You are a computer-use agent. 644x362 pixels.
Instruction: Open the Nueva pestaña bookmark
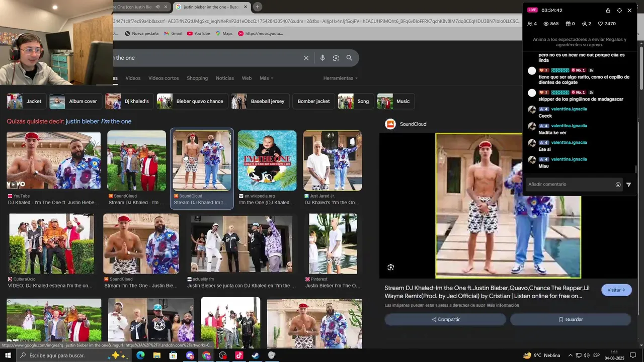click(x=142, y=34)
